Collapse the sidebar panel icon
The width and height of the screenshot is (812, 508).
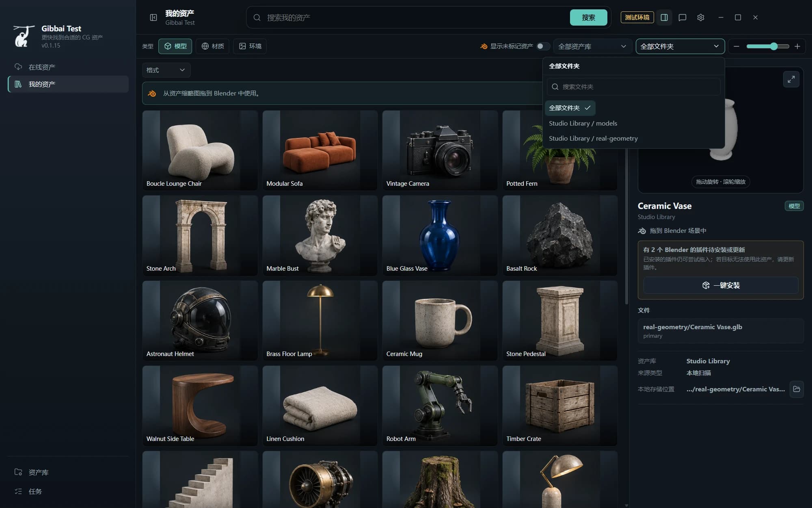[153, 17]
